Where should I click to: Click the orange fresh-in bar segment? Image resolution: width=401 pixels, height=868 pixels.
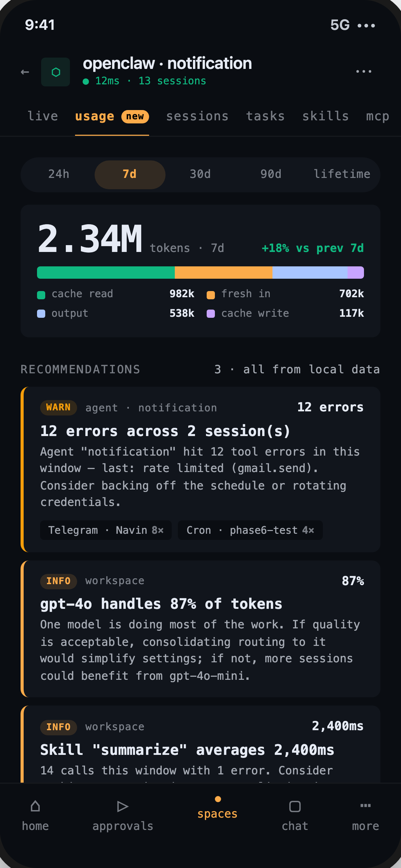[223, 273]
